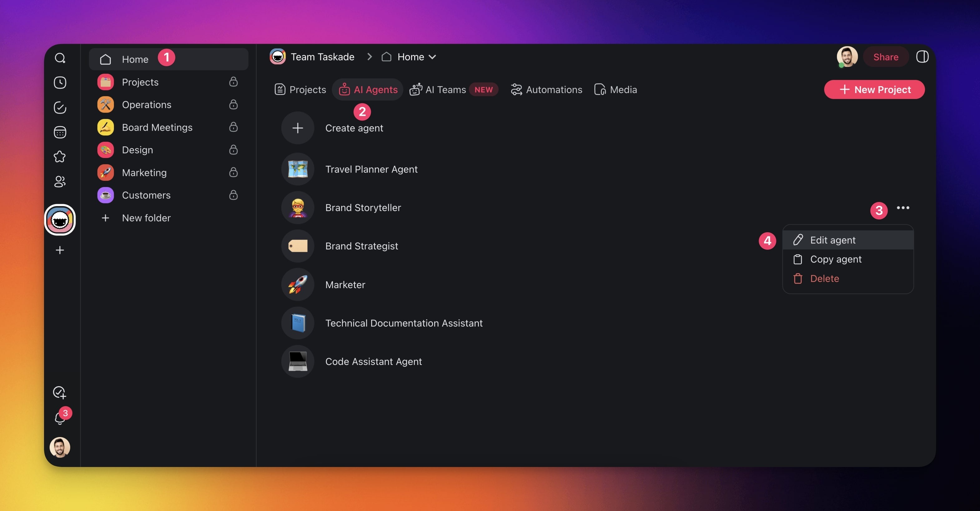Select the Team Taskade workspace avatar
The width and height of the screenshot is (980, 511).
[x=60, y=220]
